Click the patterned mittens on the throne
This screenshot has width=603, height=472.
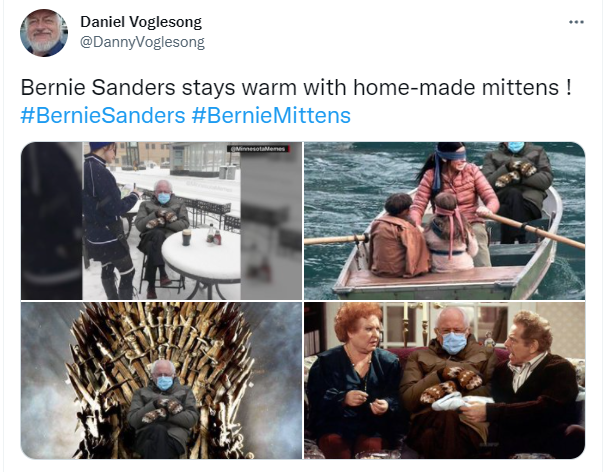pos(162,410)
